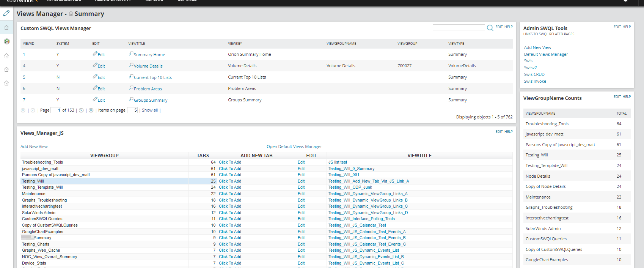Focus the search box in Custom SWQL Views Manager

coord(459,27)
